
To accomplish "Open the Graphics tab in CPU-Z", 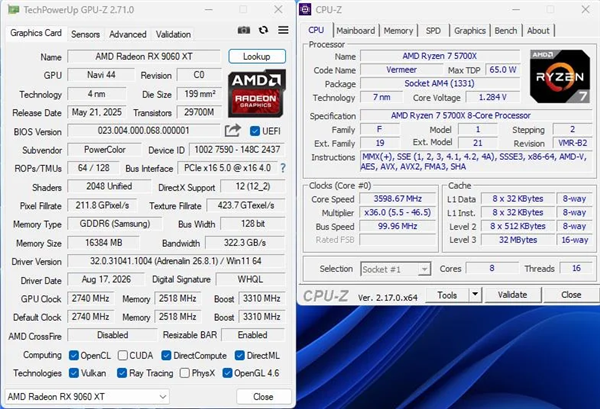I will point(470,31).
